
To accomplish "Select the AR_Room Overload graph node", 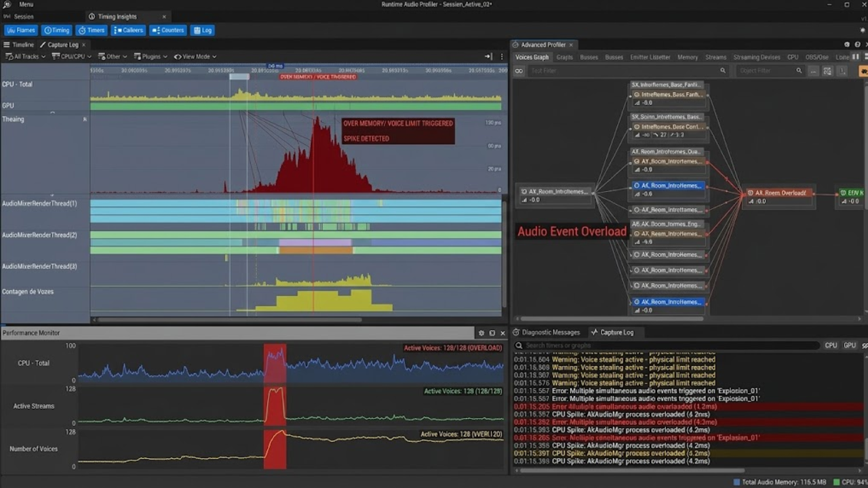I will pyautogui.click(x=778, y=197).
